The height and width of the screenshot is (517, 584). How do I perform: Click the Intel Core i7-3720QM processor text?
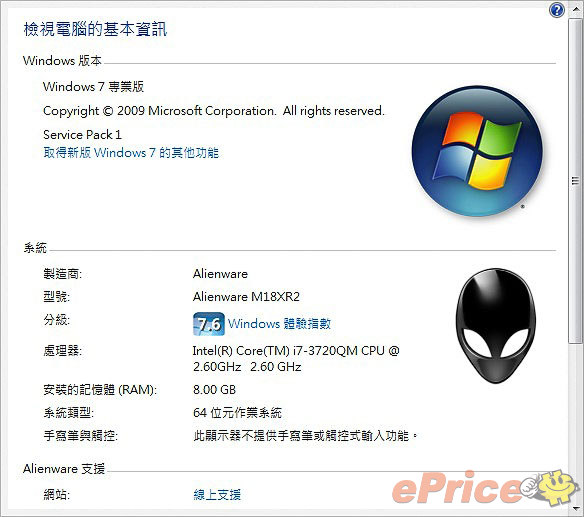click(296, 359)
